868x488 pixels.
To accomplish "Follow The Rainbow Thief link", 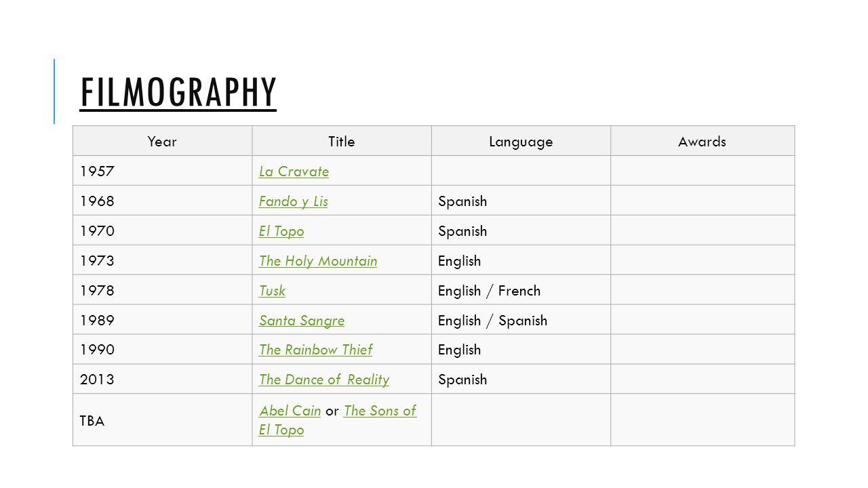I will click(x=315, y=350).
